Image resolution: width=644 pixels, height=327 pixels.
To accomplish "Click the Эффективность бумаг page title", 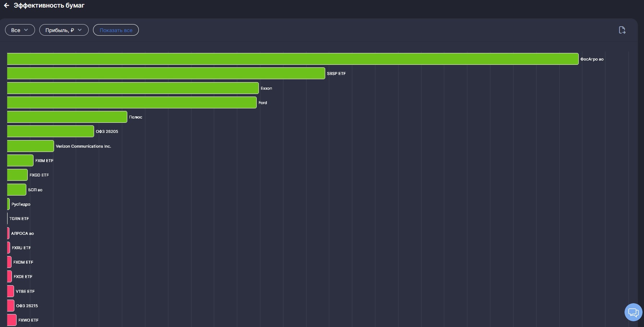I will (x=49, y=5).
